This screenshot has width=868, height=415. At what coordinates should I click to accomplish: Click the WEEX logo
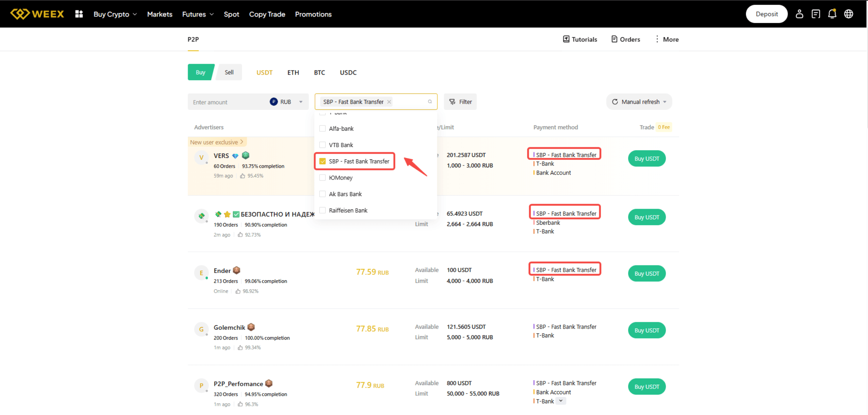37,14
